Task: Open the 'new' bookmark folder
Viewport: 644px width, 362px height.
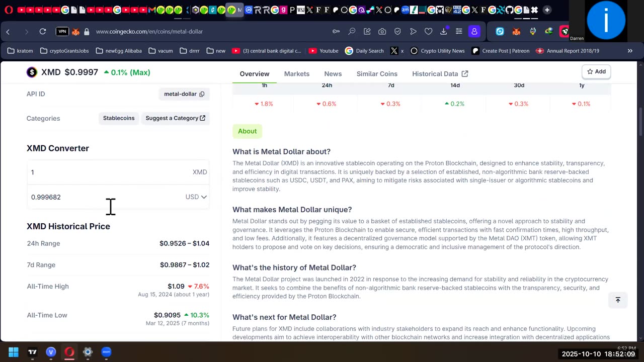Action: pos(216,51)
